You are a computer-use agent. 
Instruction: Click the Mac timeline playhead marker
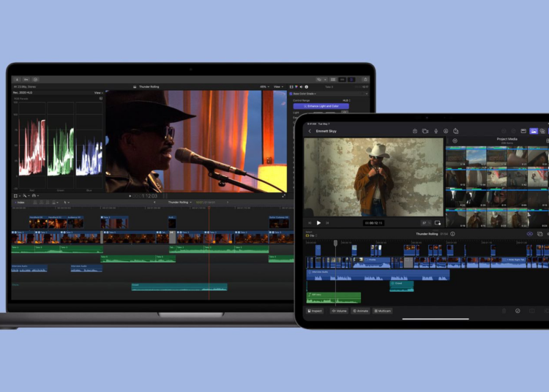[209, 208]
